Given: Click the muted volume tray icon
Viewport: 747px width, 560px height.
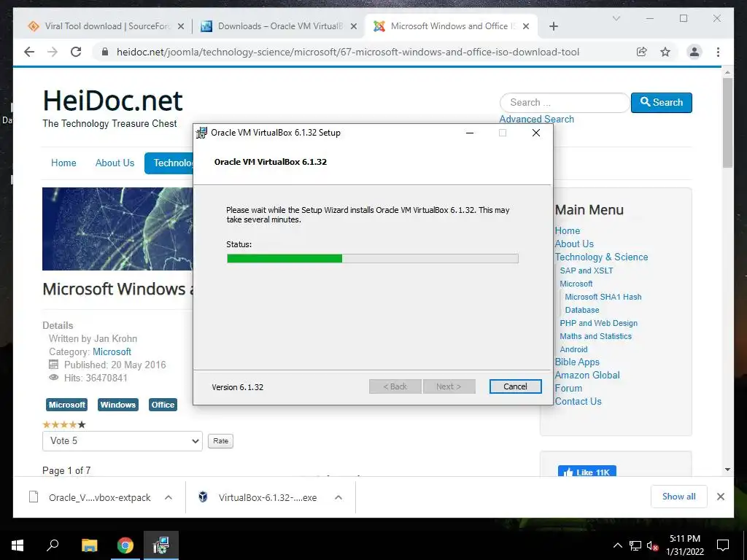Looking at the screenshot, I should (x=652, y=545).
